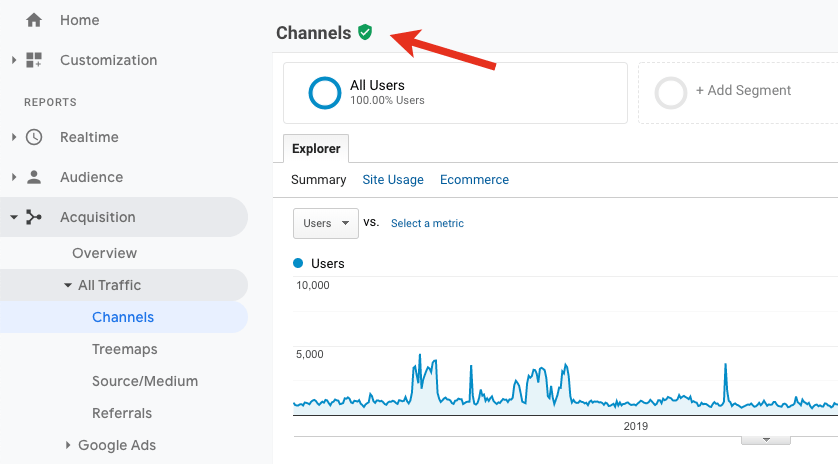The image size is (838, 464).
Task: Switch to the Explorer tab
Action: click(316, 149)
